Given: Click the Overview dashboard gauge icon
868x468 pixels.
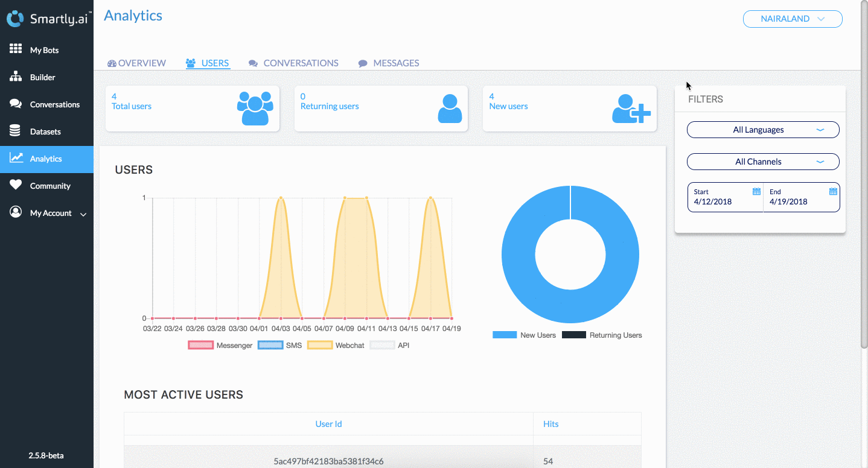Looking at the screenshot, I should [x=112, y=63].
